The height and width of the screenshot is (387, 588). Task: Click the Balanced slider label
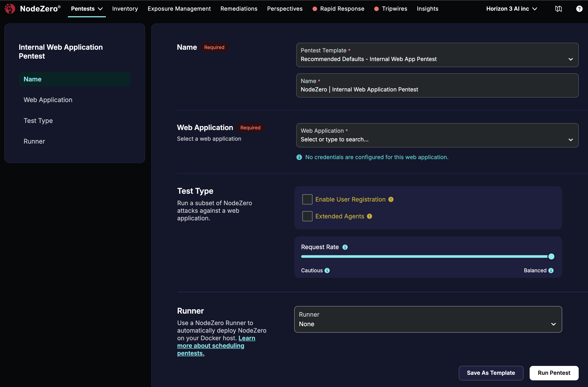pyautogui.click(x=535, y=270)
